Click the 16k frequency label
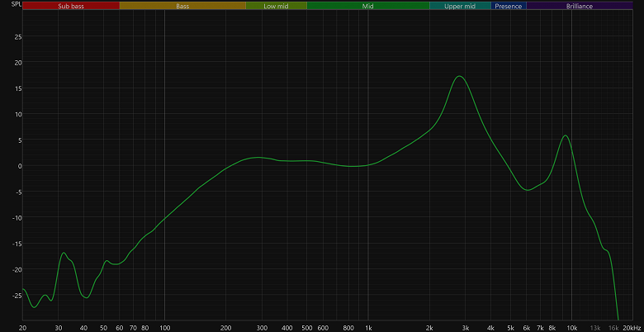This screenshot has width=644, height=332. tap(613, 328)
